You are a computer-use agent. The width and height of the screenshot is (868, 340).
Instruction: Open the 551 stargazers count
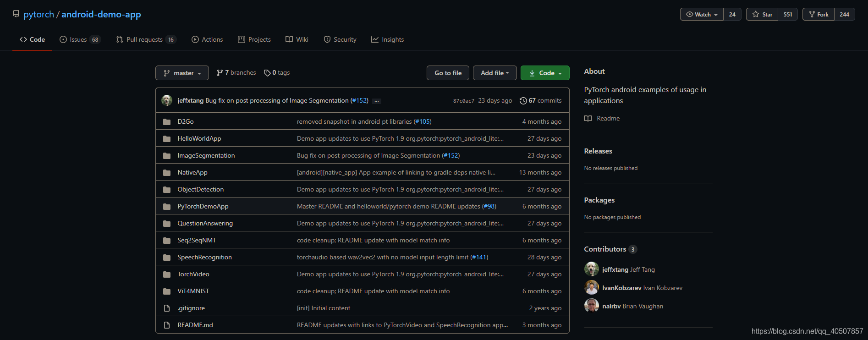click(788, 14)
